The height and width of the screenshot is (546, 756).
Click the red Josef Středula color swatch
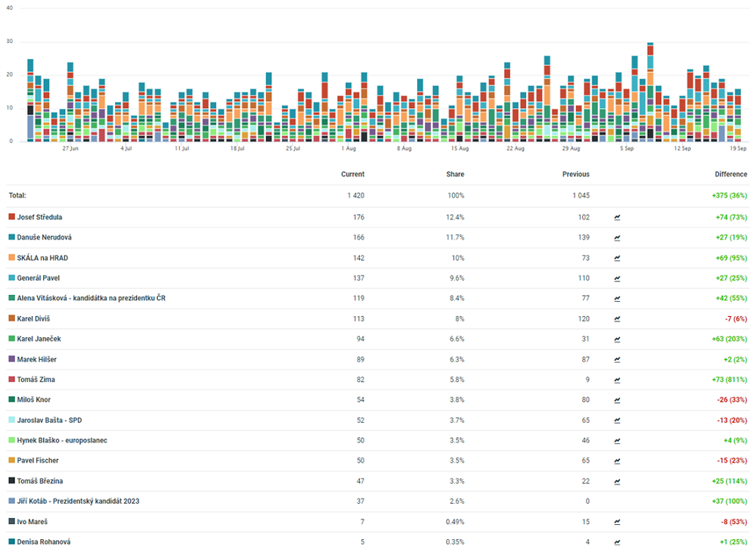(12, 217)
